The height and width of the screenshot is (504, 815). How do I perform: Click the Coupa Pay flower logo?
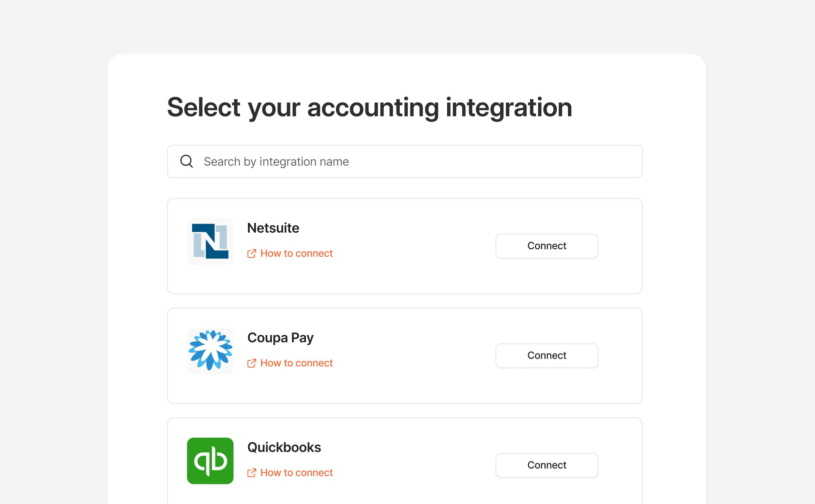pyautogui.click(x=210, y=350)
